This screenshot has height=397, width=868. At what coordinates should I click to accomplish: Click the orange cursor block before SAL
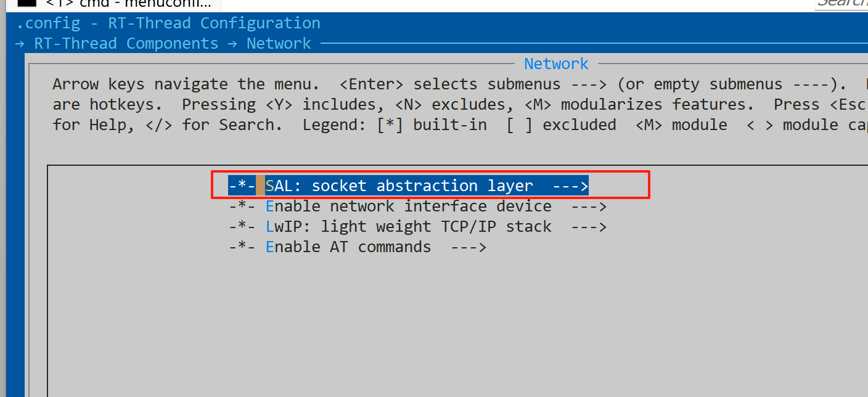click(260, 186)
